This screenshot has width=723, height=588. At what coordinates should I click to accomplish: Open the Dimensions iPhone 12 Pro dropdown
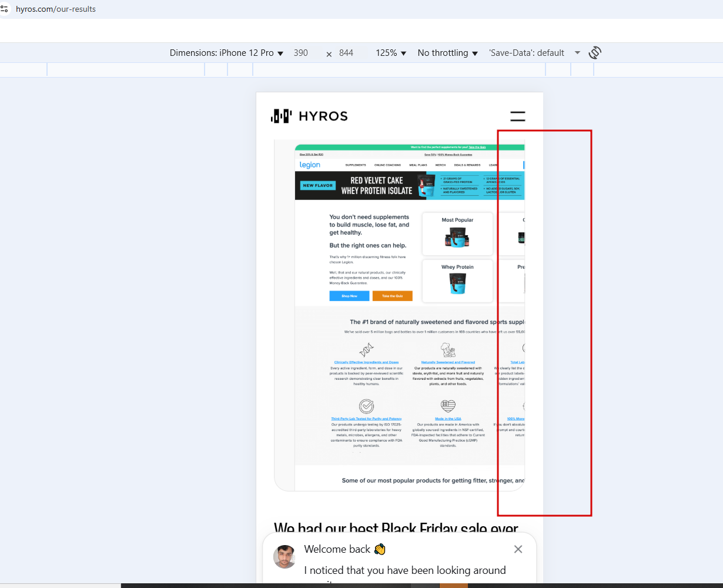click(226, 53)
